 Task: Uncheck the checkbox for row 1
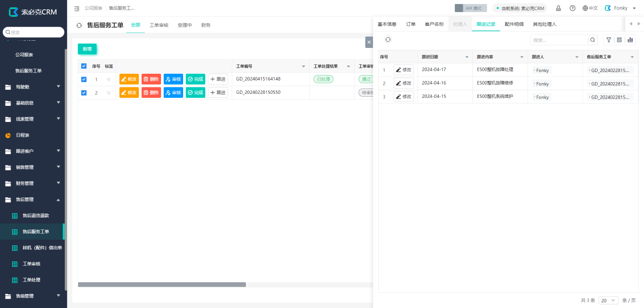(x=84, y=79)
